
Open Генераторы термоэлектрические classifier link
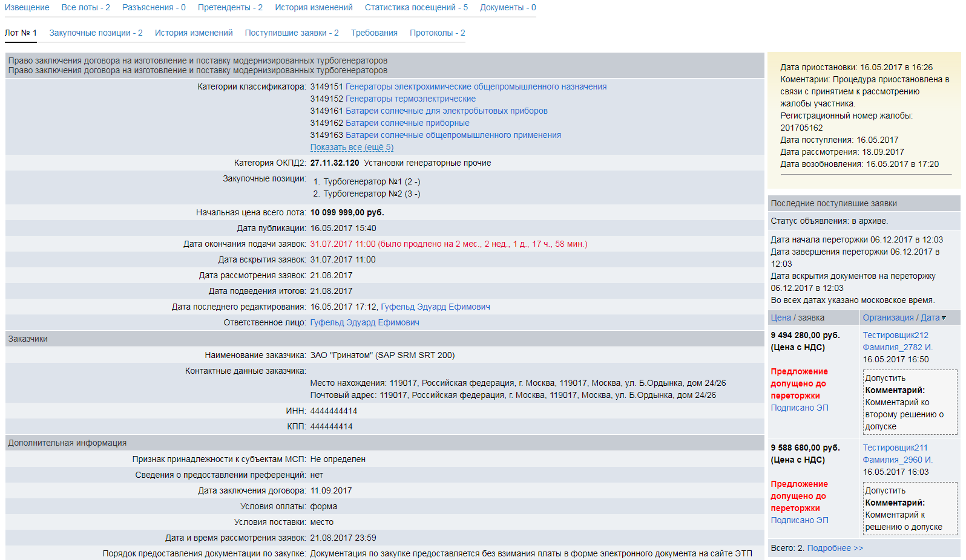410,99
